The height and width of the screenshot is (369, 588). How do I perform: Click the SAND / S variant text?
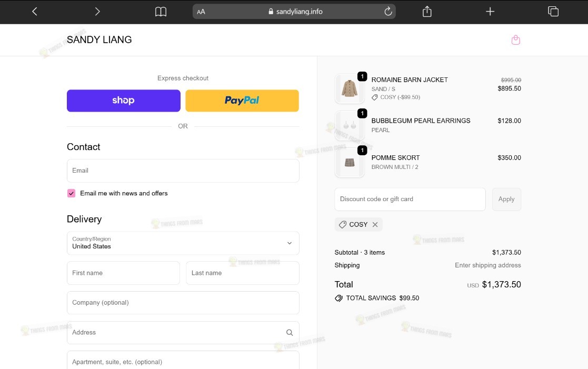(x=383, y=89)
